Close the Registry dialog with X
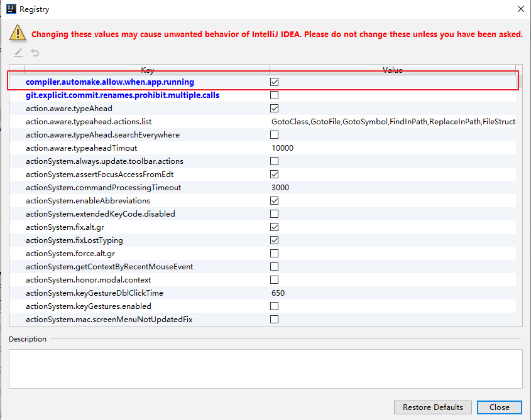This screenshot has height=420, width=531. coord(521,9)
